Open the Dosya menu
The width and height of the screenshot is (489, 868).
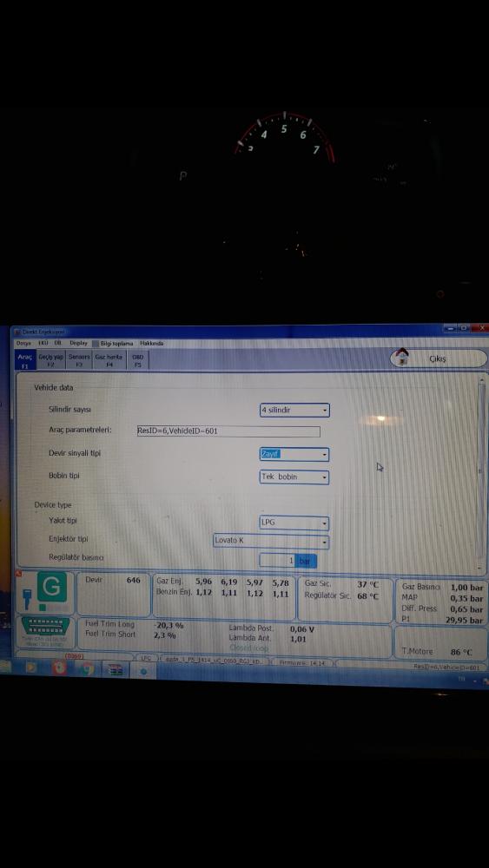pyautogui.click(x=23, y=343)
